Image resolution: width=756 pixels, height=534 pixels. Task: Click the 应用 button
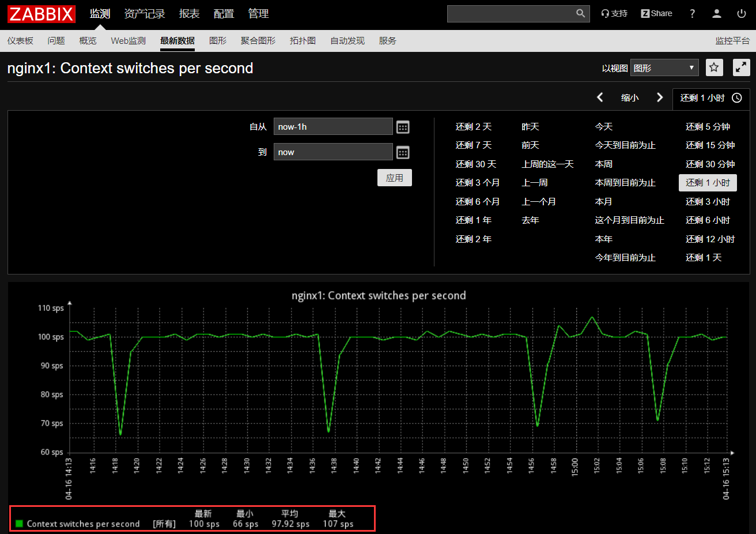[x=394, y=178]
